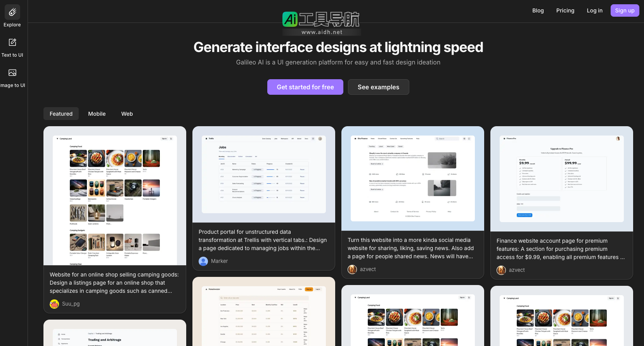The height and width of the screenshot is (346, 644).
Task: Open the Blog page link
Action: pos(538,10)
